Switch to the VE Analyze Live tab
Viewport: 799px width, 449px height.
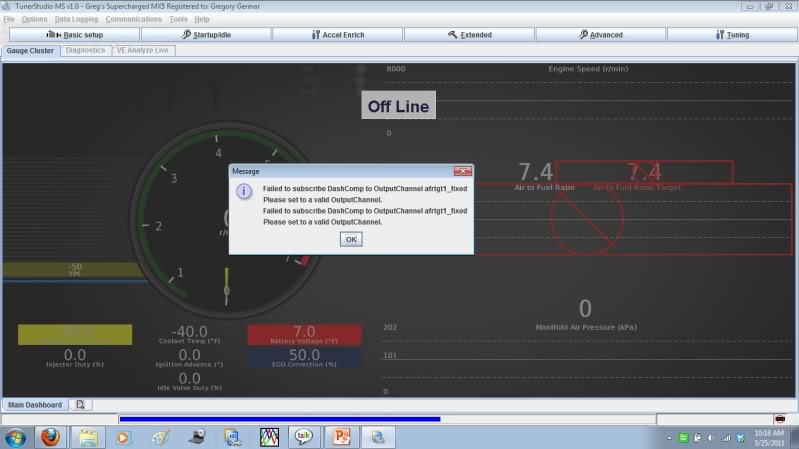pyautogui.click(x=144, y=50)
